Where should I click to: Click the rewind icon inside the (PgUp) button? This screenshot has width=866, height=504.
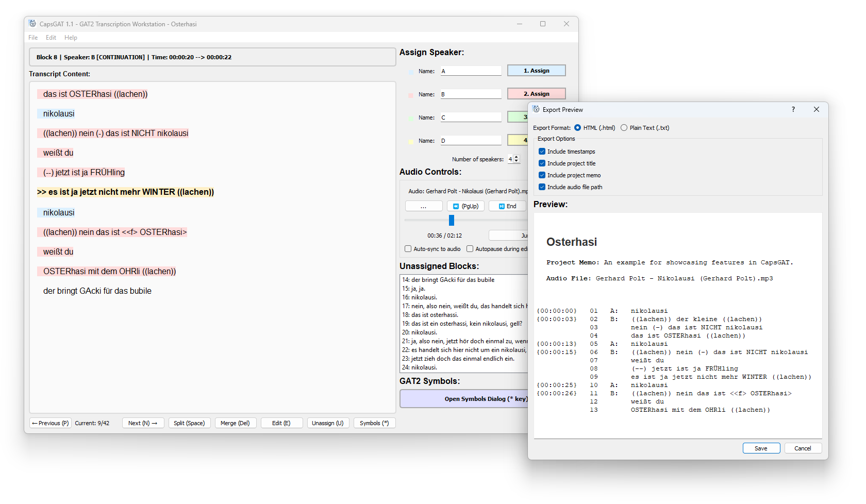(456, 206)
